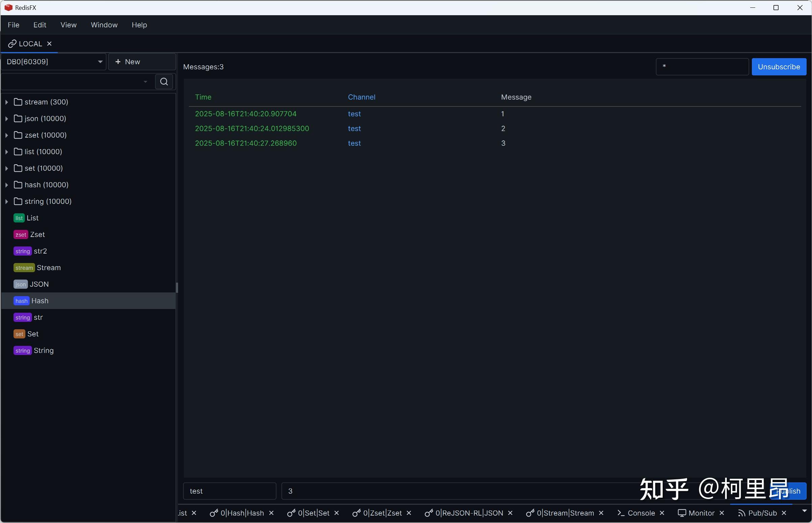Click the zset badge on Zset key
The image size is (812, 523).
(x=21, y=235)
